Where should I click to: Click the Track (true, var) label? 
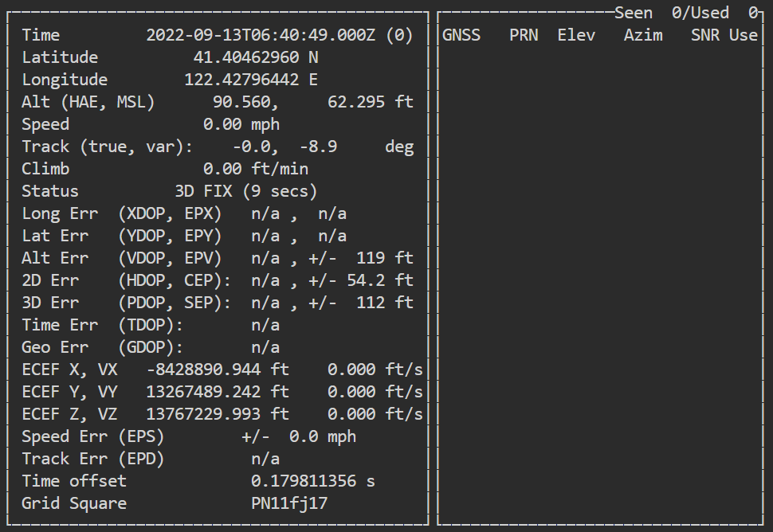click(108, 147)
